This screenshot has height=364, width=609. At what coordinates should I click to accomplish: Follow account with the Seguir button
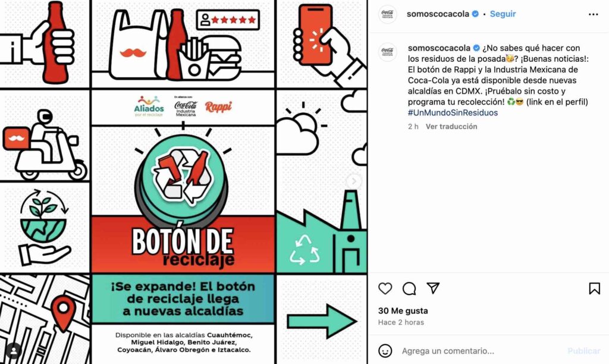tap(503, 14)
